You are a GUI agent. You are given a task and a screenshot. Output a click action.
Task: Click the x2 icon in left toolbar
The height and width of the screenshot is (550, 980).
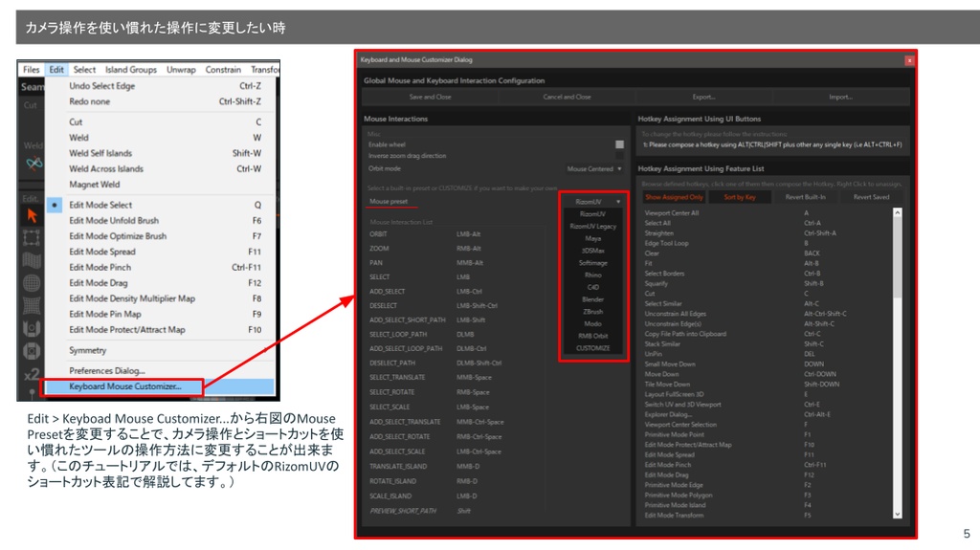pyautogui.click(x=32, y=375)
